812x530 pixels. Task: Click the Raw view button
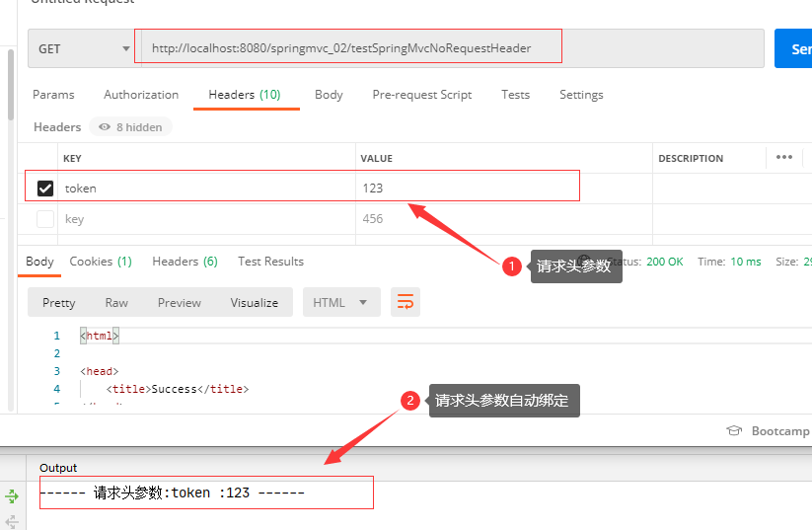(116, 303)
